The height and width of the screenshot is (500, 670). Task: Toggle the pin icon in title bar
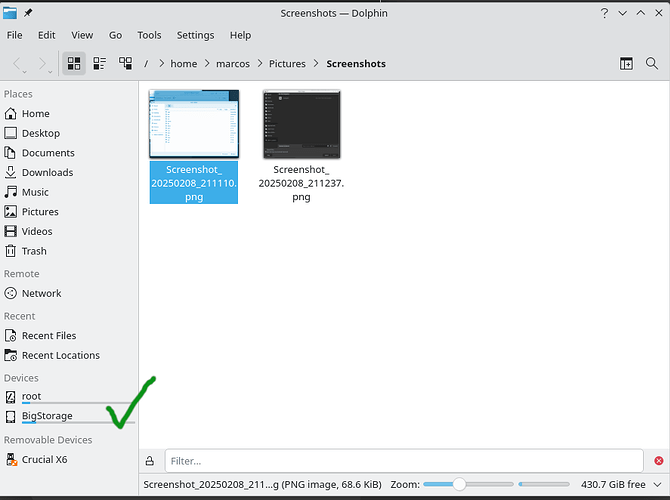[x=28, y=13]
